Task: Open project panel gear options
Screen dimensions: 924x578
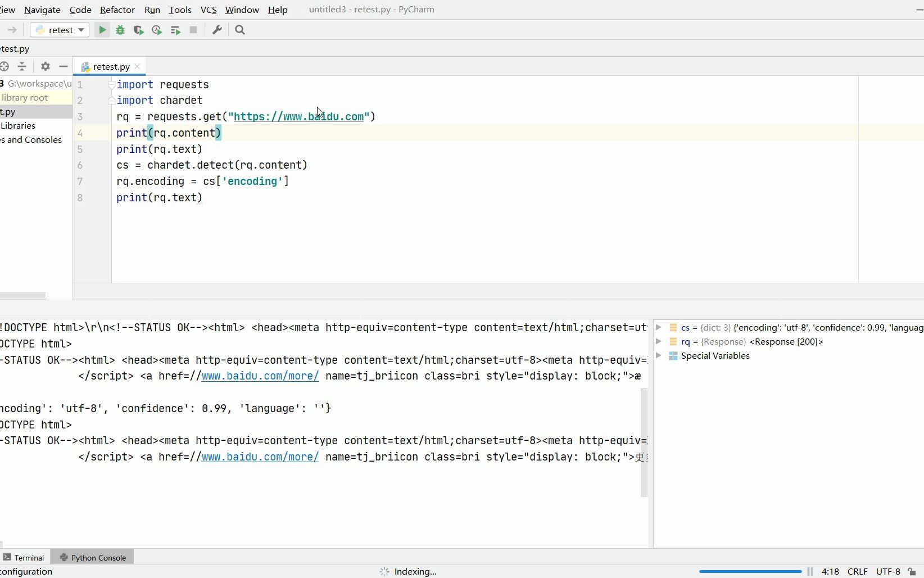Action: point(46,66)
